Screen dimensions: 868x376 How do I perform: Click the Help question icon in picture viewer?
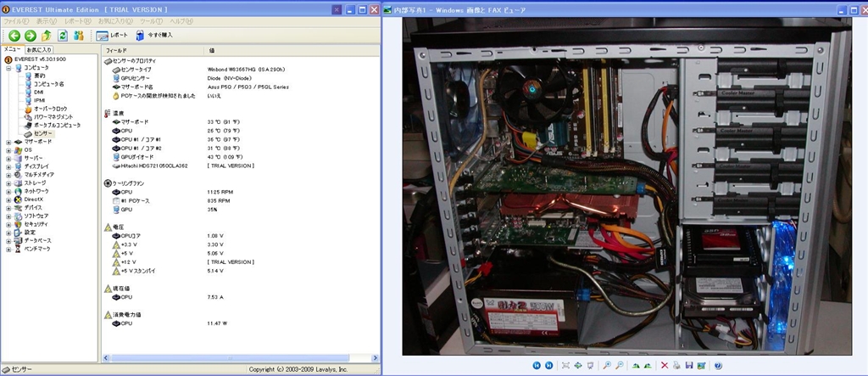coord(718,366)
